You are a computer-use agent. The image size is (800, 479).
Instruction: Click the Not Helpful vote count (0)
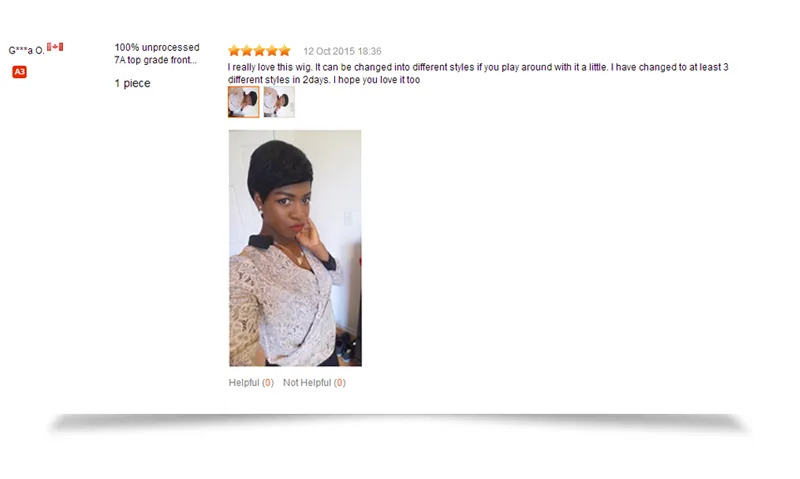(339, 383)
